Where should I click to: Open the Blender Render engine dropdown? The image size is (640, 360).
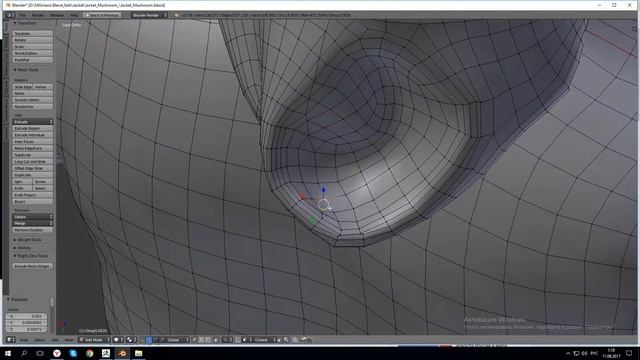point(149,15)
